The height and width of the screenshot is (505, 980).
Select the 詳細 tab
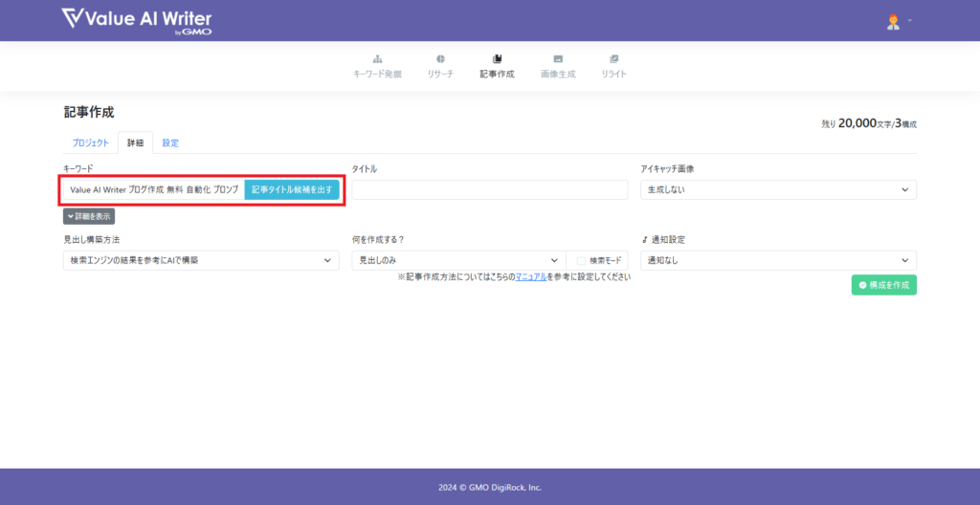(135, 143)
